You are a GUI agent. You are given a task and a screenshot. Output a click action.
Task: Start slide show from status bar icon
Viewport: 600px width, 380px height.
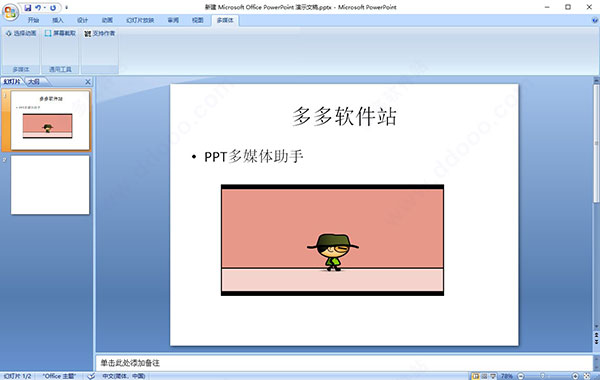[493, 376]
